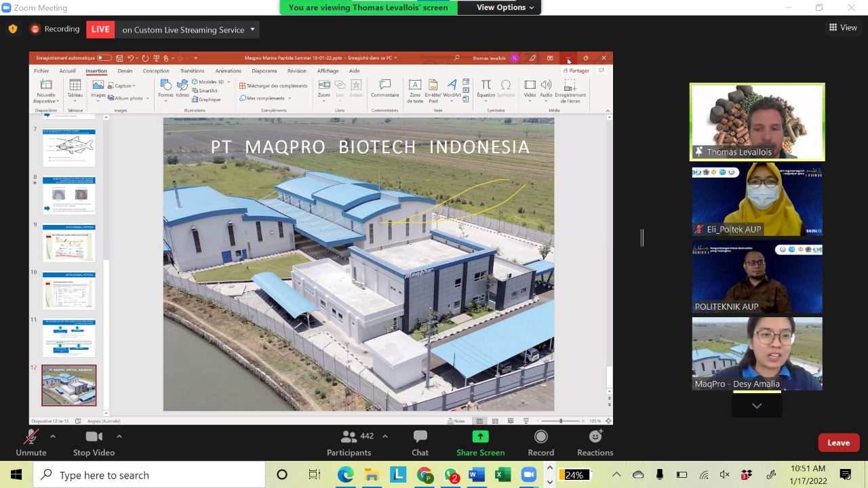The width and height of the screenshot is (868, 488).
Task: Start Share Screen
Action: 480,443
